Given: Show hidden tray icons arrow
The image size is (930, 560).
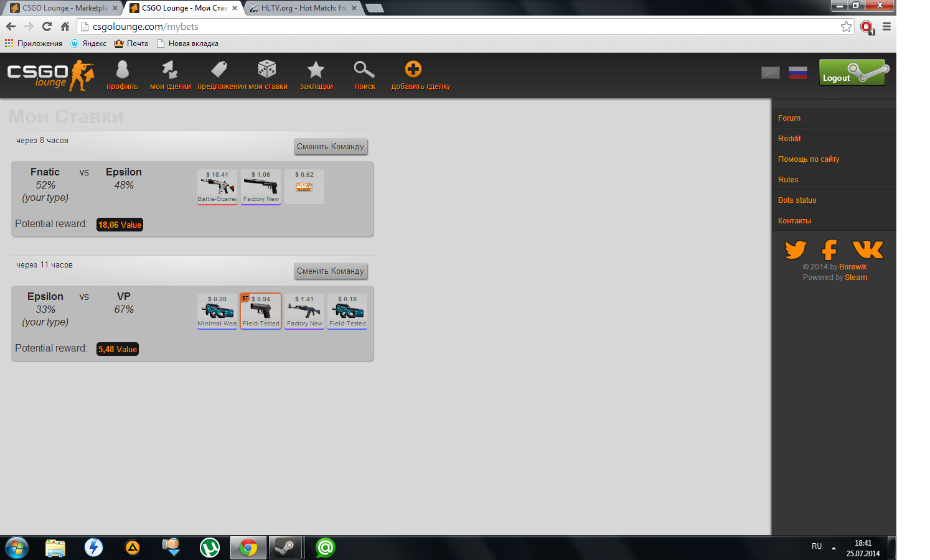Looking at the screenshot, I should (x=834, y=548).
